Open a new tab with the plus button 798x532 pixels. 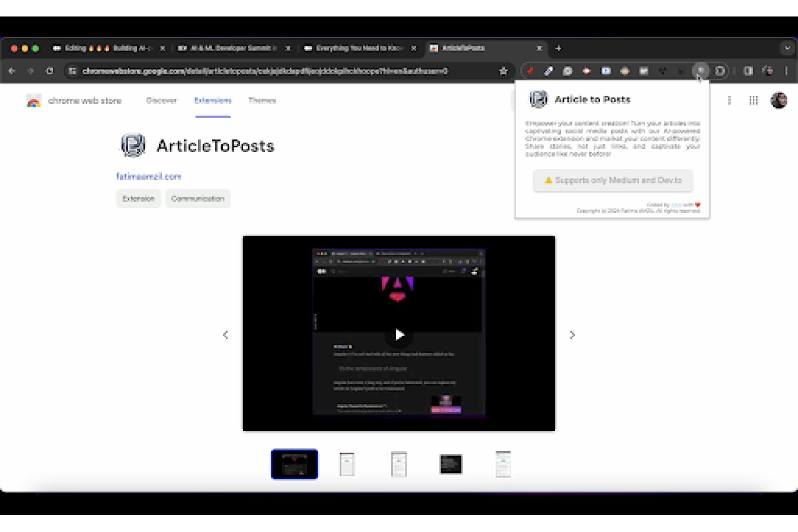(558, 48)
